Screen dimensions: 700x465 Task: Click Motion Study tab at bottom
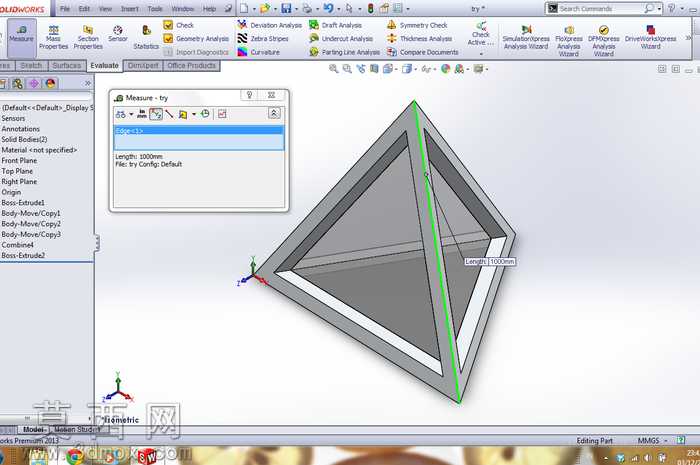(x=78, y=429)
